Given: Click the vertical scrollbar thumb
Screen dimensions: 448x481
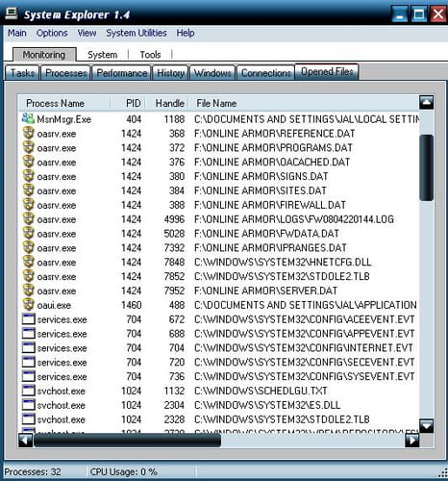Looking at the screenshot, I should 426,167.
